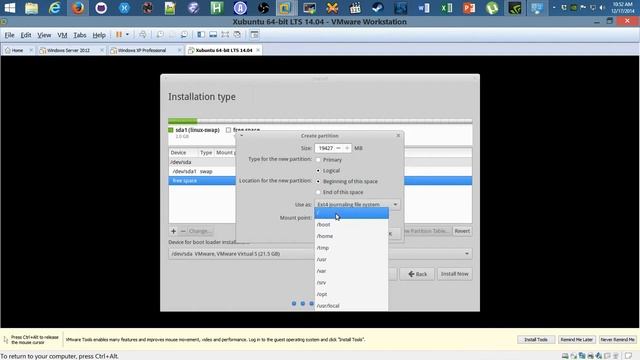The image size is (640, 360).
Task: Open Firefox from the taskbar
Action: pos(78,8)
